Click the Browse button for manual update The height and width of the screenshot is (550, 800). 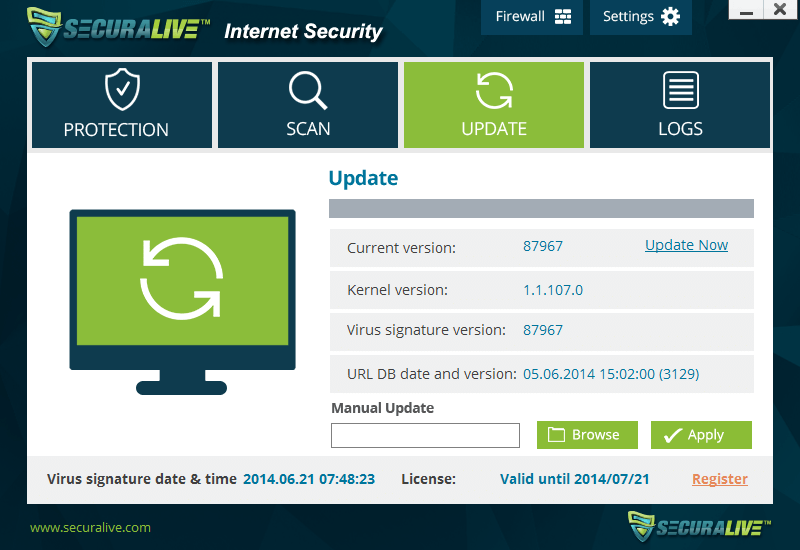click(x=587, y=435)
